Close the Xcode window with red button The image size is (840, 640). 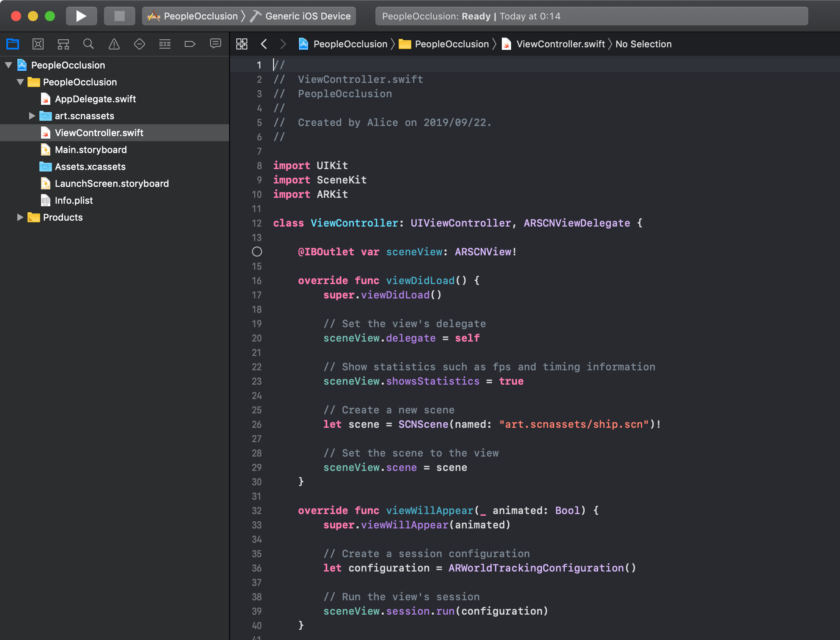pyautogui.click(x=16, y=16)
